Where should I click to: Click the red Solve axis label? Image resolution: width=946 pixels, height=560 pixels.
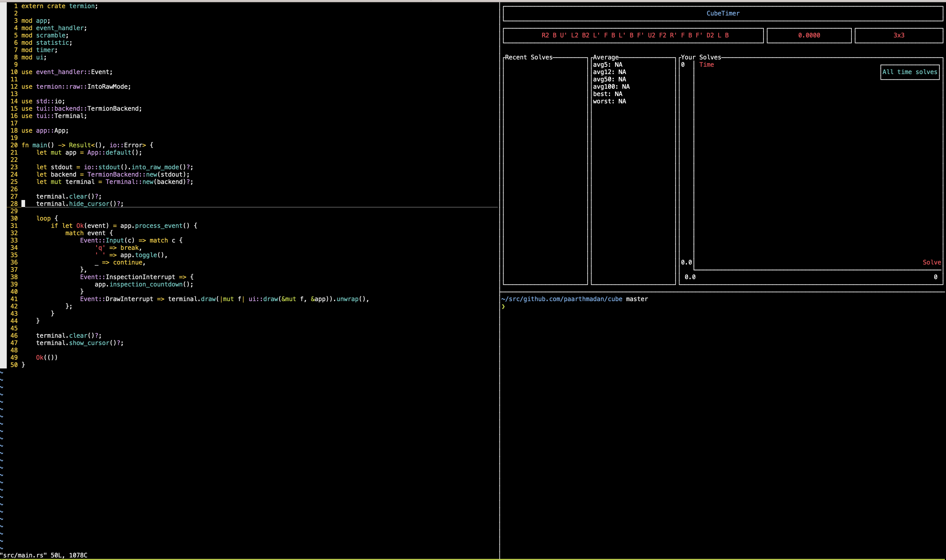[931, 262]
